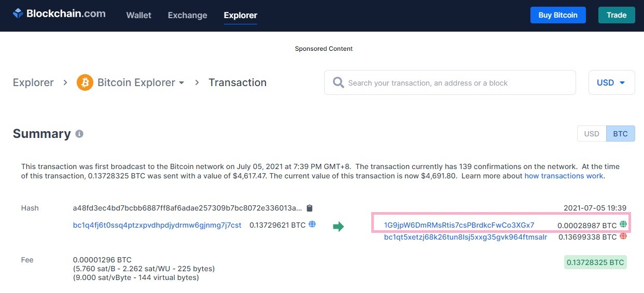Click the green arrow between input and outputs

click(338, 227)
